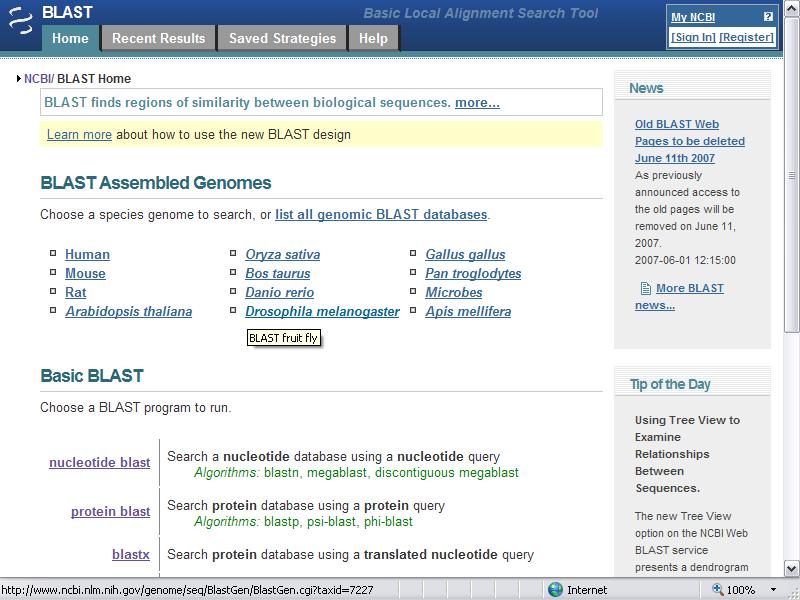This screenshot has height=600, width=800.
Task: Open the Drosophila melanogaster genome link
Action: [322, 311]
